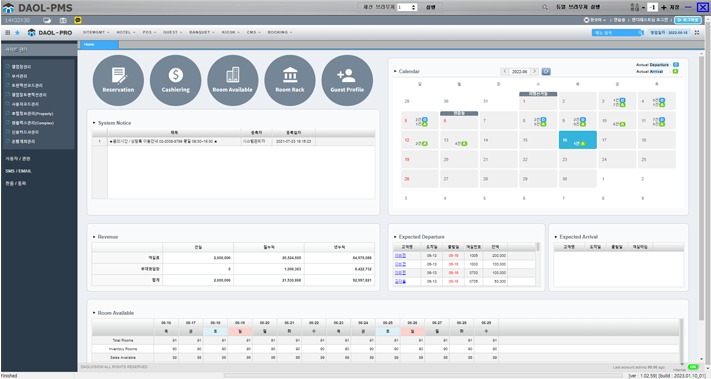
Task: Open the Room Rack shortcut circle
Action: pos(290,81)
